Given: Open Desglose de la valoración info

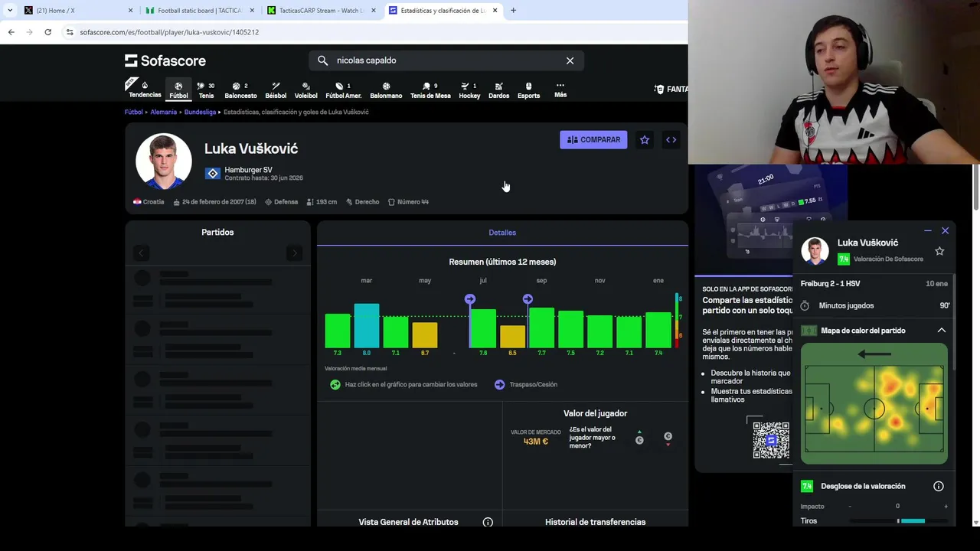Looking at the screenshot, I should coord(939,486).
